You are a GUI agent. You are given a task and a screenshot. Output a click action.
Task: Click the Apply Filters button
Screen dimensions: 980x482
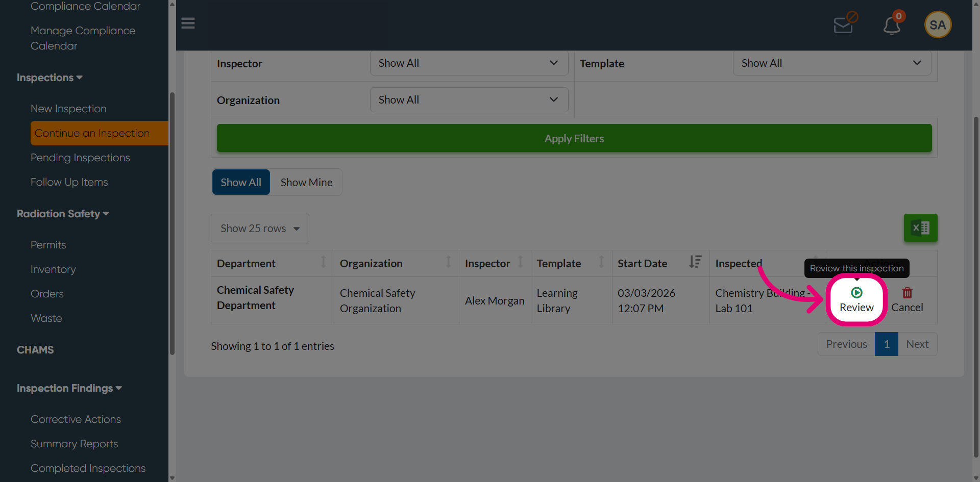point(574,138)
